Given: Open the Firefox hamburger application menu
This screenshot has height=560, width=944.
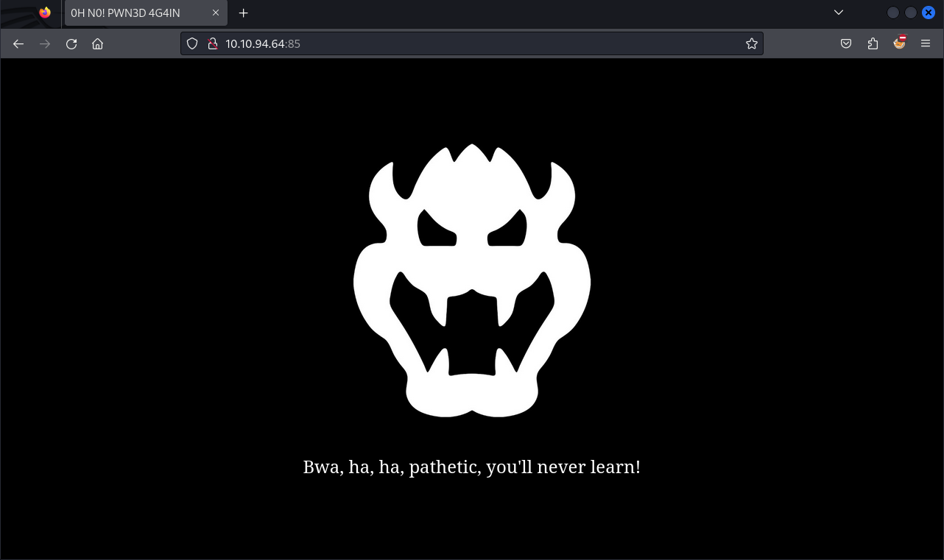Looking at the screenshot, I should click(926, 44).
